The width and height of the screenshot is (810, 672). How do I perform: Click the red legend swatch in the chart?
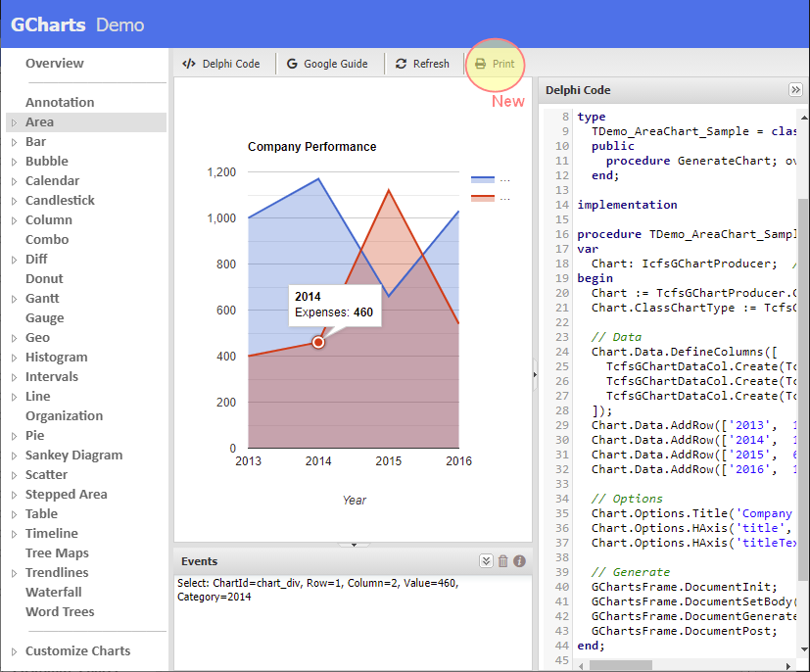point(483,198)
